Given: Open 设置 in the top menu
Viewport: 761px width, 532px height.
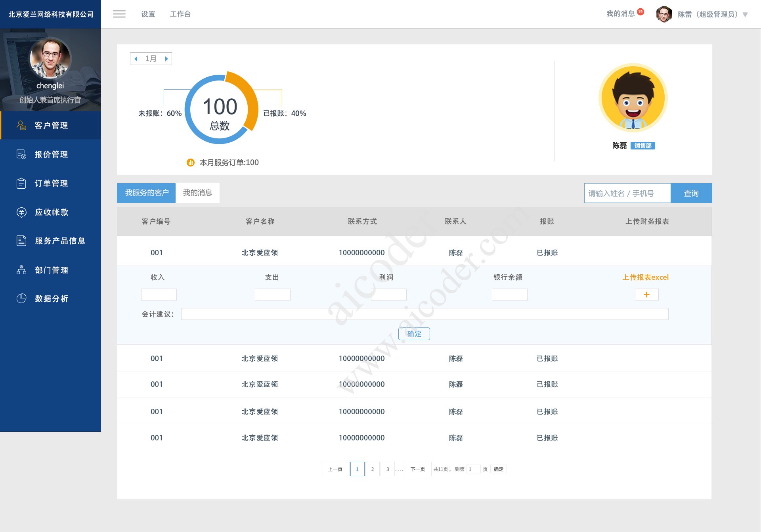Looking at the screenshot, I should click(x=148, y=14).
